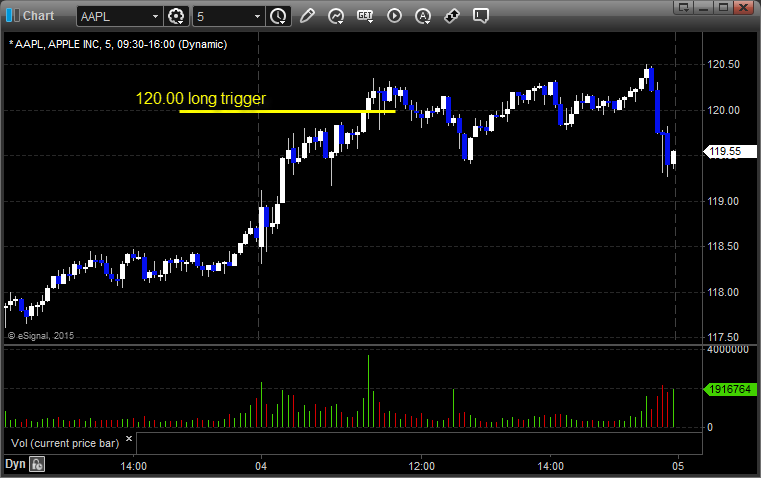
Task: Click the 119.00 price axis label
Action: (x=724, y=201)
